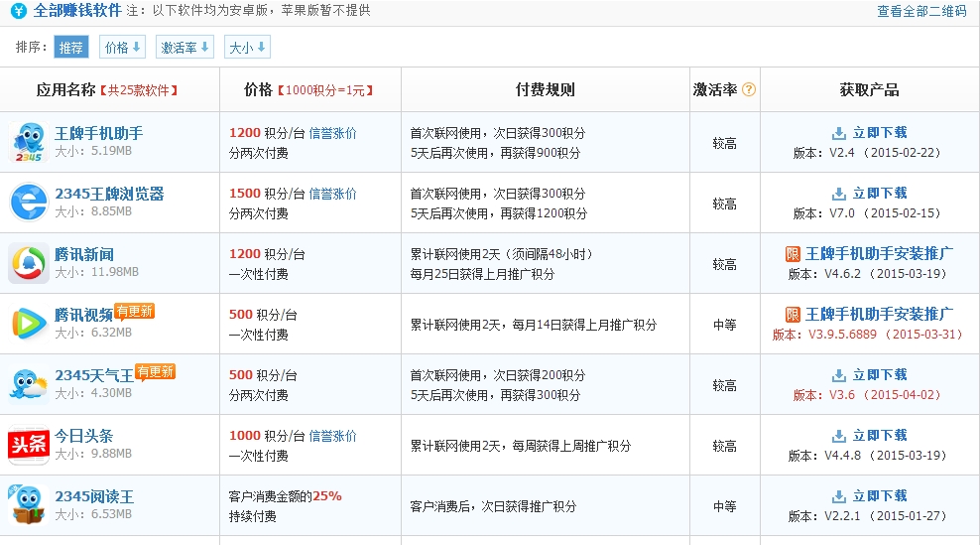Click the 今日头条 red app icon
This screenshot has height=545, width=980.
[29, 445]
